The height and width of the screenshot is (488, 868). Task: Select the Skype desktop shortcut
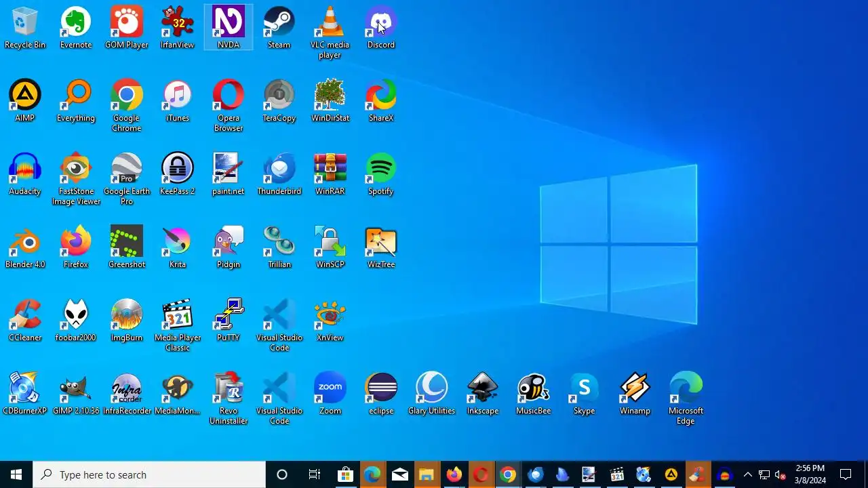pyautogui.click(x=585, y=394)
